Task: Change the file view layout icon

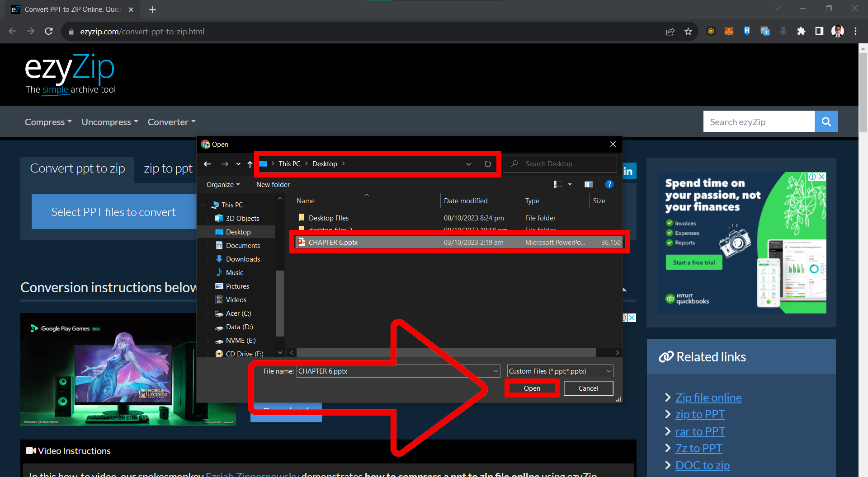Action: 558,184
